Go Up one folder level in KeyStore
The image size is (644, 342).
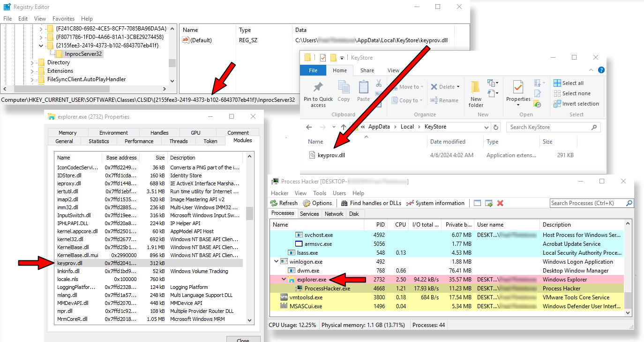coord(344,127)
